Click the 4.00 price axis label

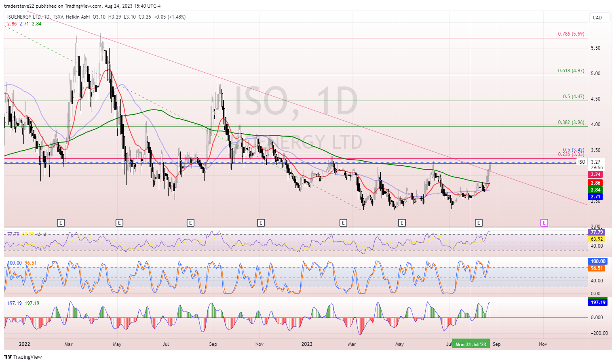pos(595,124)
